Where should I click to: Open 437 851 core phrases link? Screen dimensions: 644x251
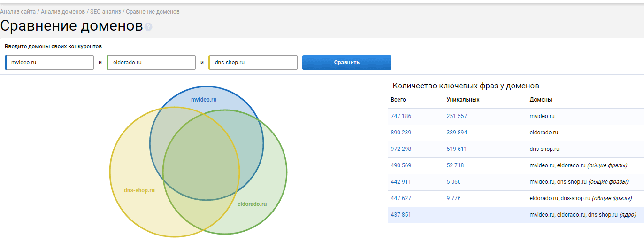401,215
